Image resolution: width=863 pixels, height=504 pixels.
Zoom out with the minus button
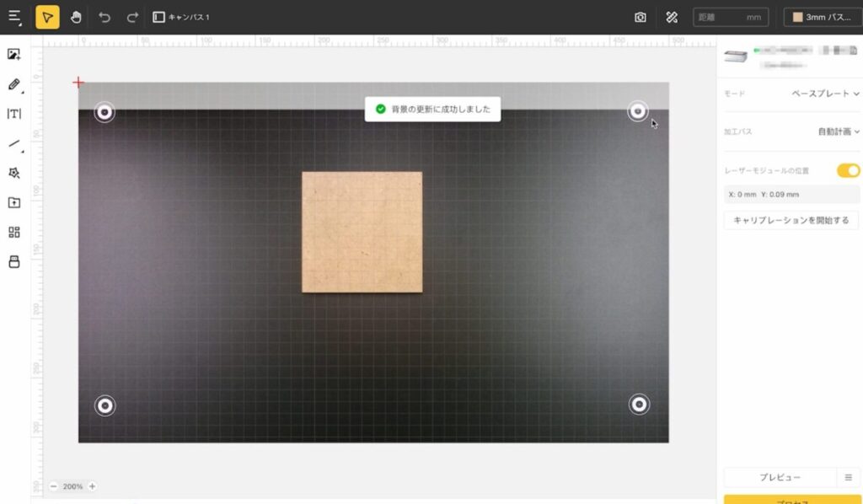click(54, 486)
